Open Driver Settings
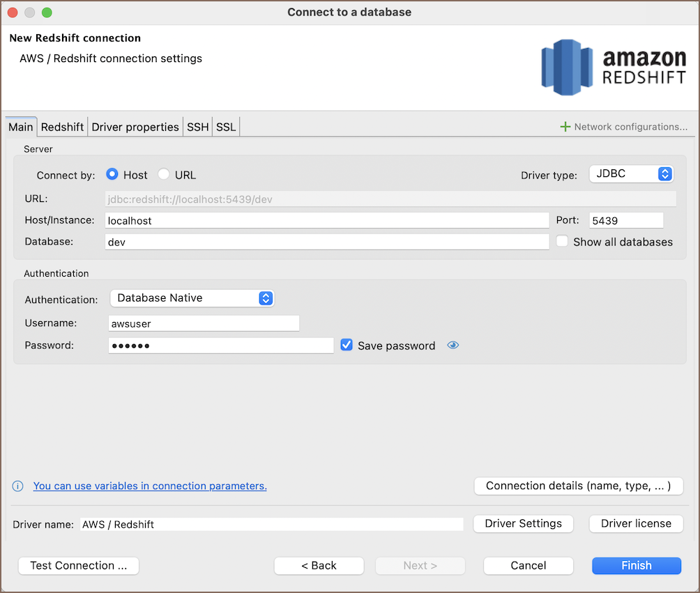This screenshot has height=593, width=700. [x=523, y=523]
